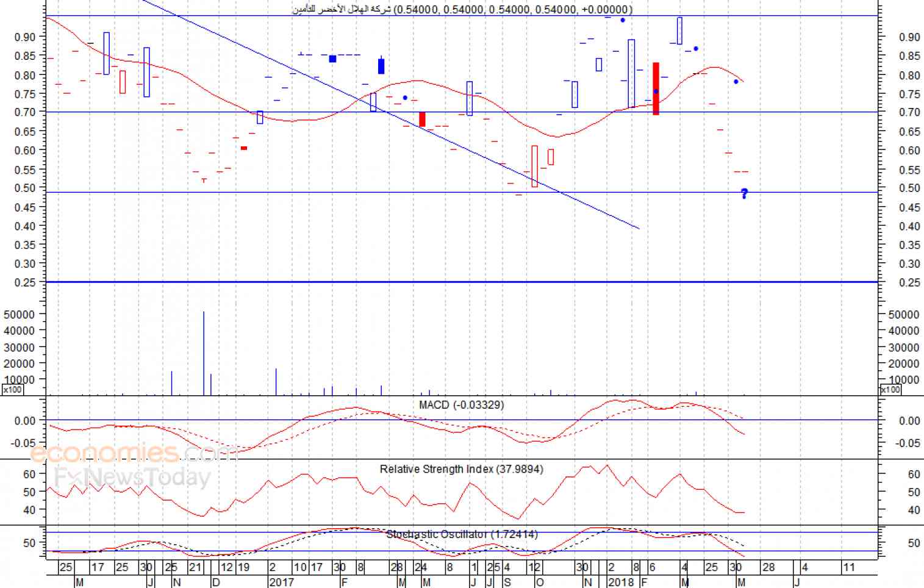Click the 24 date label on time axis

(x=421, y=567)
